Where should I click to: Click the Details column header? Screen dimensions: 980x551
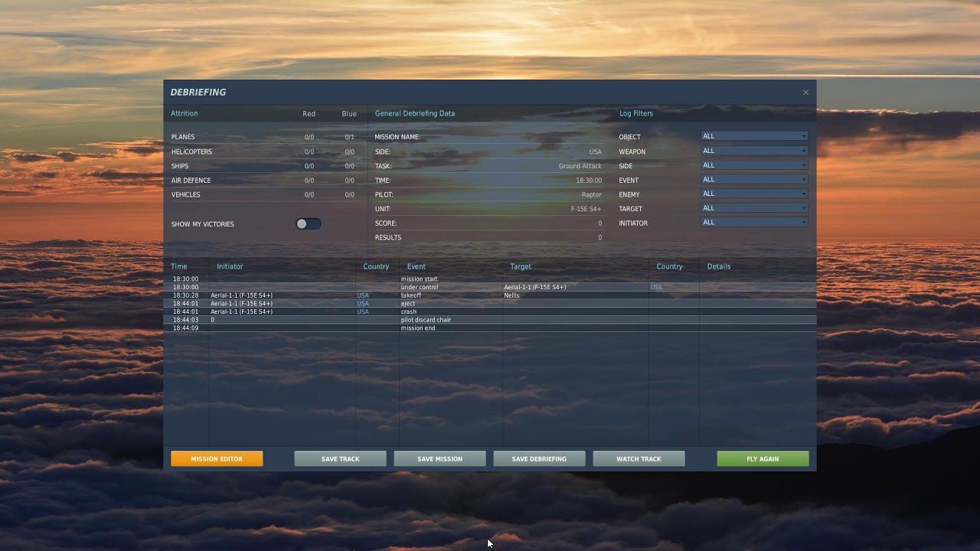tap(719, 266)
